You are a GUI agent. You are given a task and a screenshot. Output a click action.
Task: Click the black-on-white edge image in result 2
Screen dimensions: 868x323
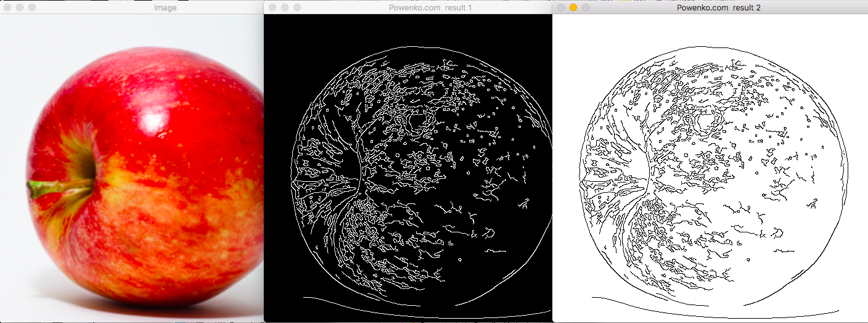pyautogui.click(x=710, y=168)
